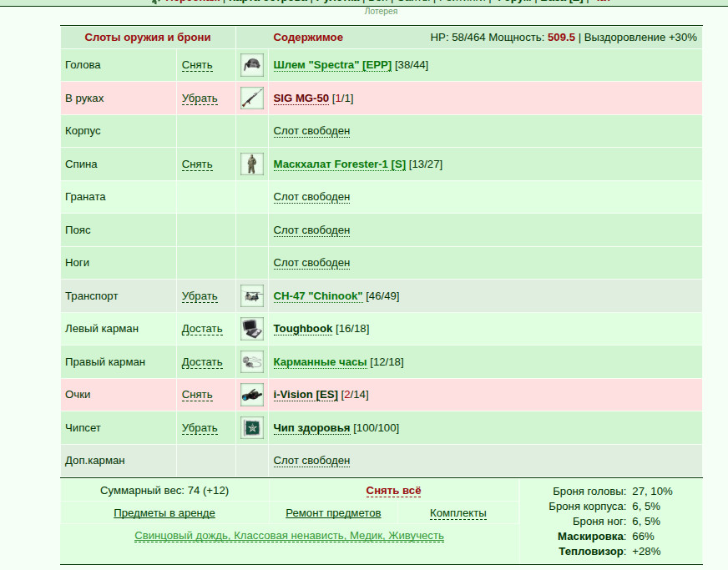Click Слот свободен in the Граната row
Screen dimensions: 728x570
[x=311, y=197]
